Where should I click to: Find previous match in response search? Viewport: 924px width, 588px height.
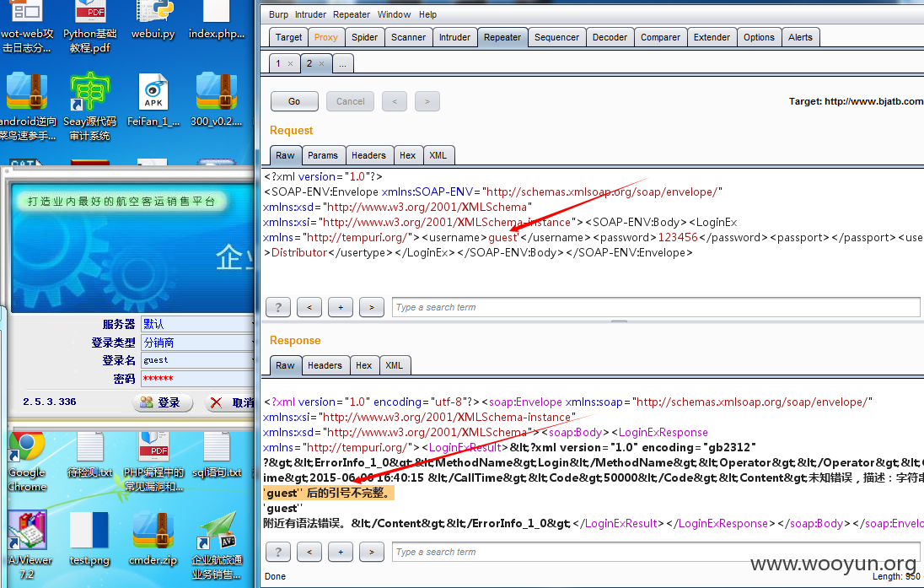pyautogui.click(x=309, y=552)
